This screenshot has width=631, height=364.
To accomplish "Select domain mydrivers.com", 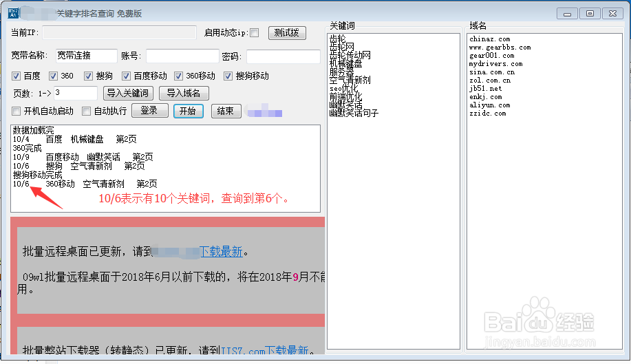I will click(495, 63).
